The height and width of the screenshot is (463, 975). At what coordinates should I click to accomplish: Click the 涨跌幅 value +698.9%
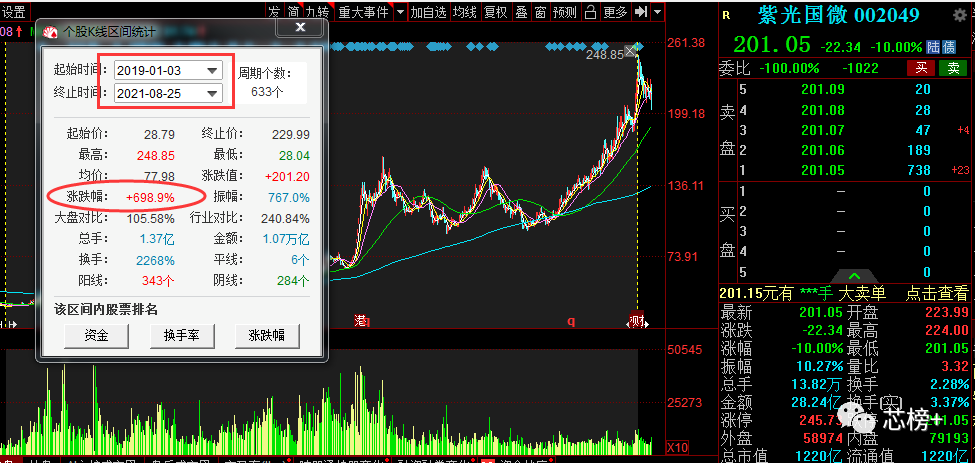tap(150, 197)
